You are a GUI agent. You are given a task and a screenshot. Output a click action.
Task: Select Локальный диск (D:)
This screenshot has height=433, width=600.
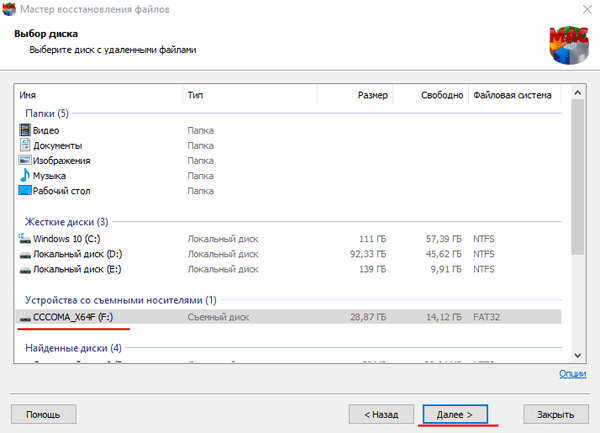(x=289, y=254)
